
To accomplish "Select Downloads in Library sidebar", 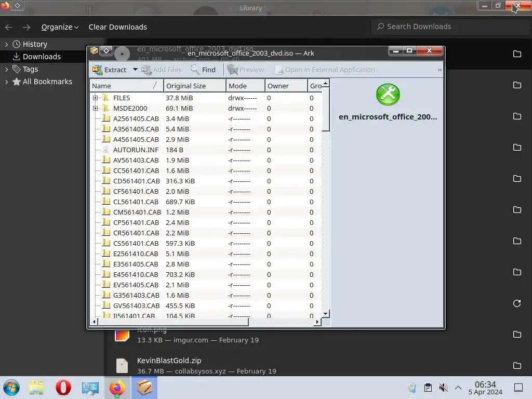I will click(42, 57).
